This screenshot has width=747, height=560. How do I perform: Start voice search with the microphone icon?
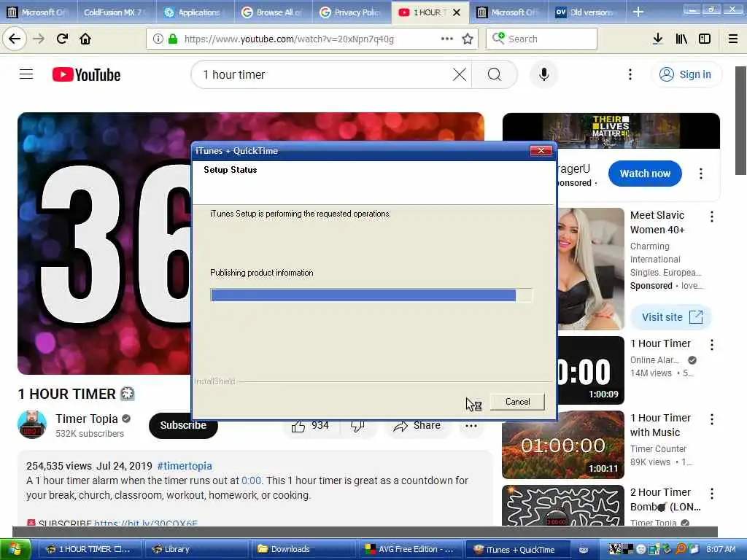(x=543, y=74)
